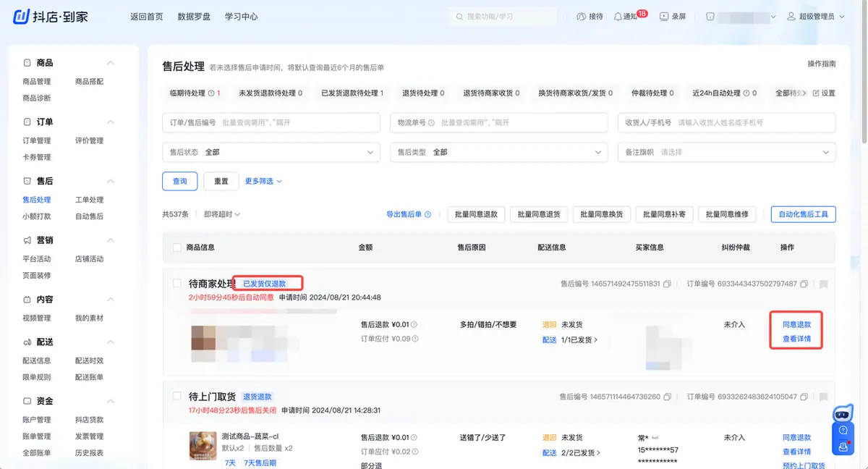The height and width of the screenshot is (469, 868).
Task: Click the flag icon on 待上门取货 row
Action: (823, 397)
